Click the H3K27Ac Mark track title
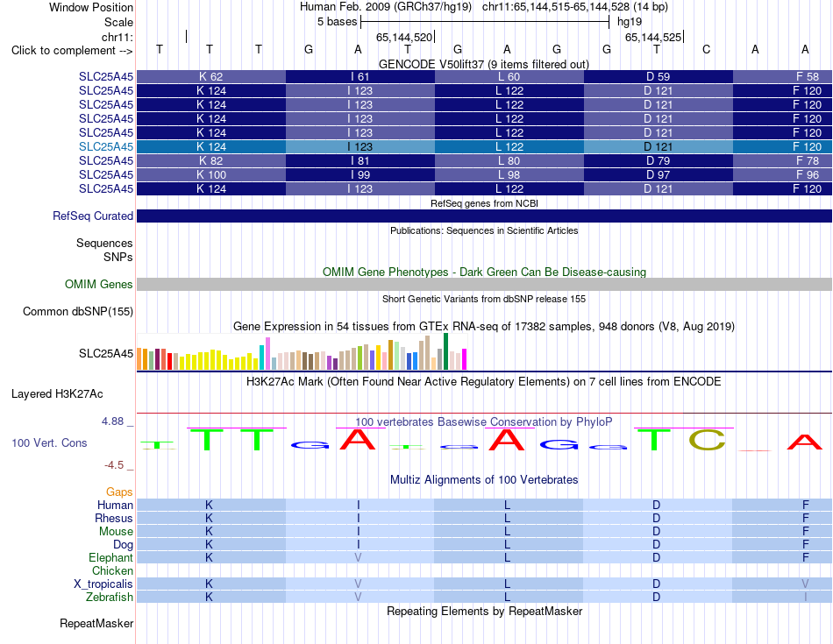This screenshot has height=644, width=833. (x=484, y=382)
